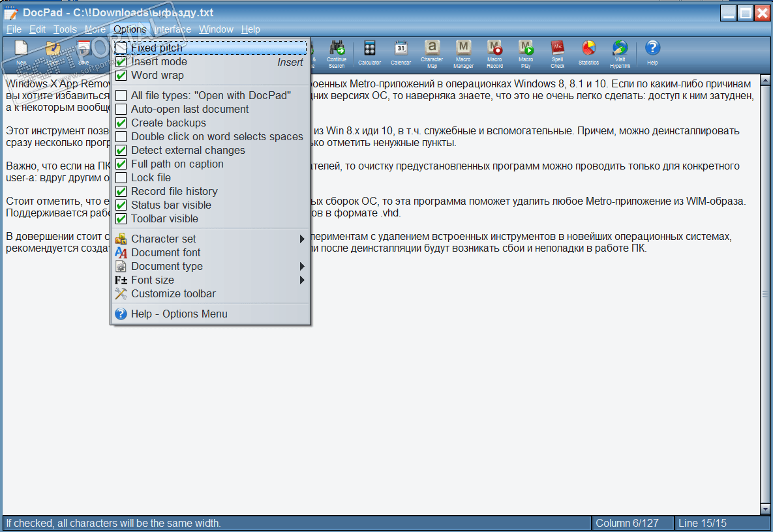Image resolution: width=773 pixels, height=532 pixels.
Task: Open the Interface menu
Action: [173, 29]
